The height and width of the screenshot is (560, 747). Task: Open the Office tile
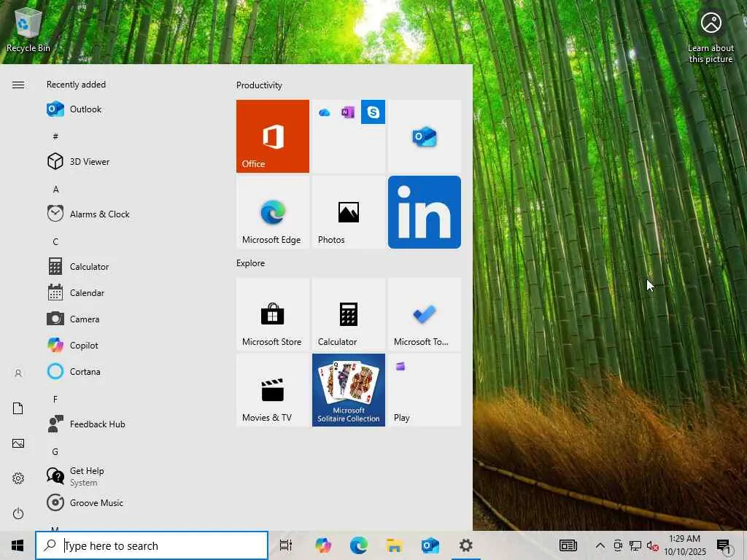click(x=273, y=136)
